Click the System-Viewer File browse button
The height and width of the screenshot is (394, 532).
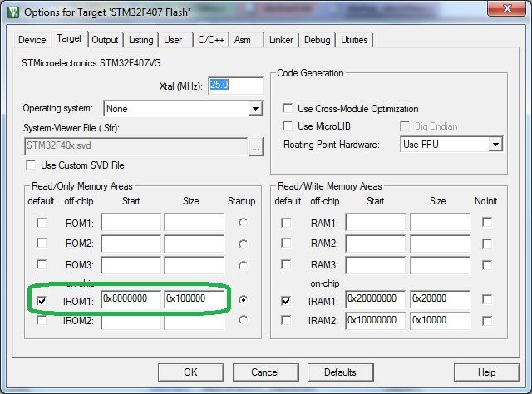pos(256,146)
